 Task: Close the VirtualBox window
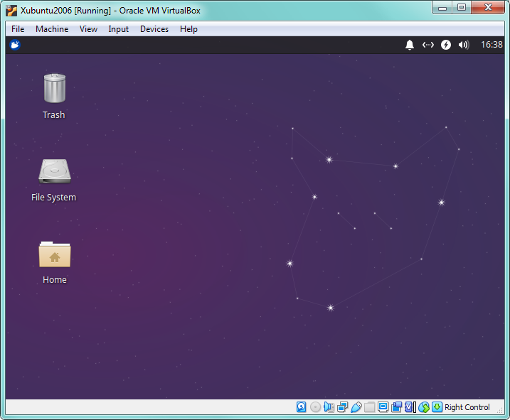coord(488,8)
